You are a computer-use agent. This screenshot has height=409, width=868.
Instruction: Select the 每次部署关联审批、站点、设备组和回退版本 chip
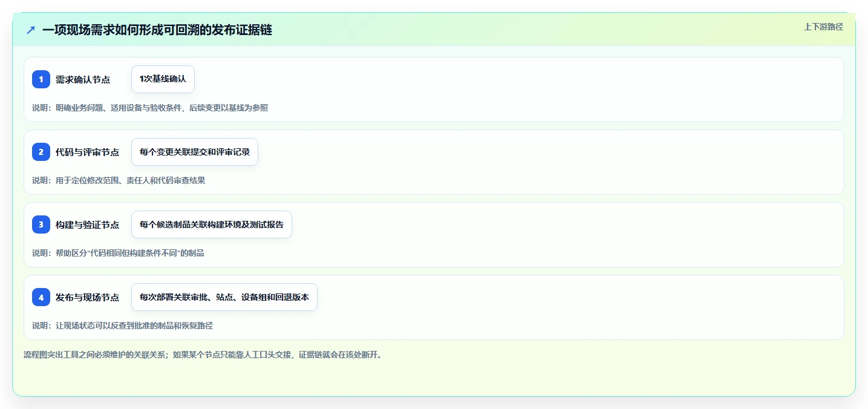224,297
